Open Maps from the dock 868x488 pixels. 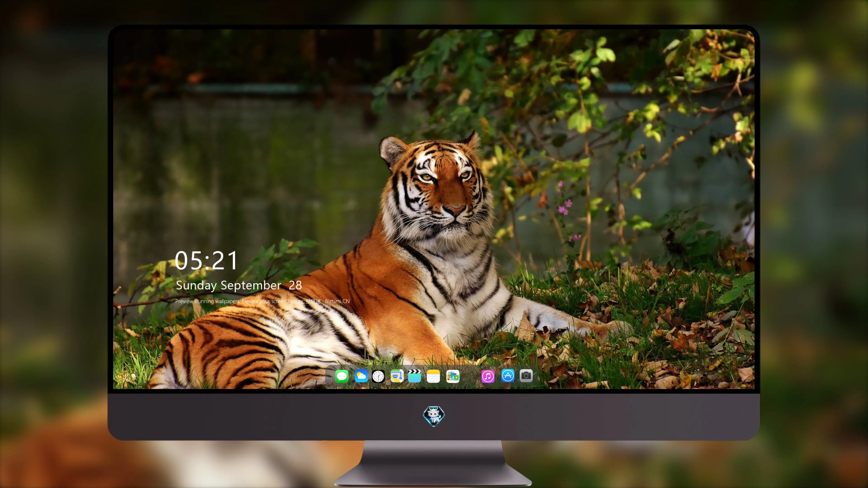pos(397,376)
